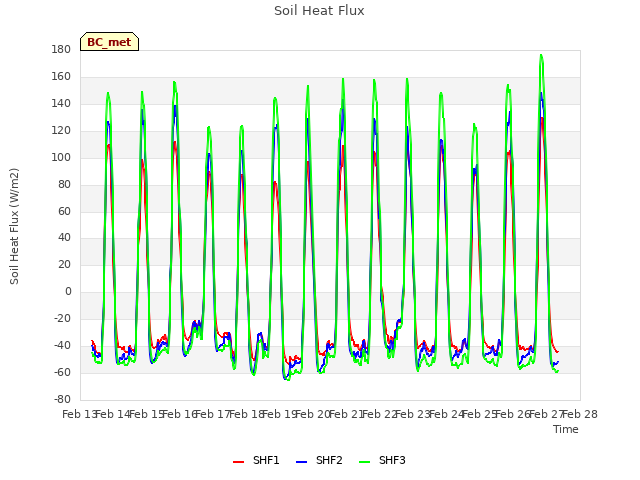
Task: Click the Feb 16 x-axis tick label
Action: click(x=180, y=414)
